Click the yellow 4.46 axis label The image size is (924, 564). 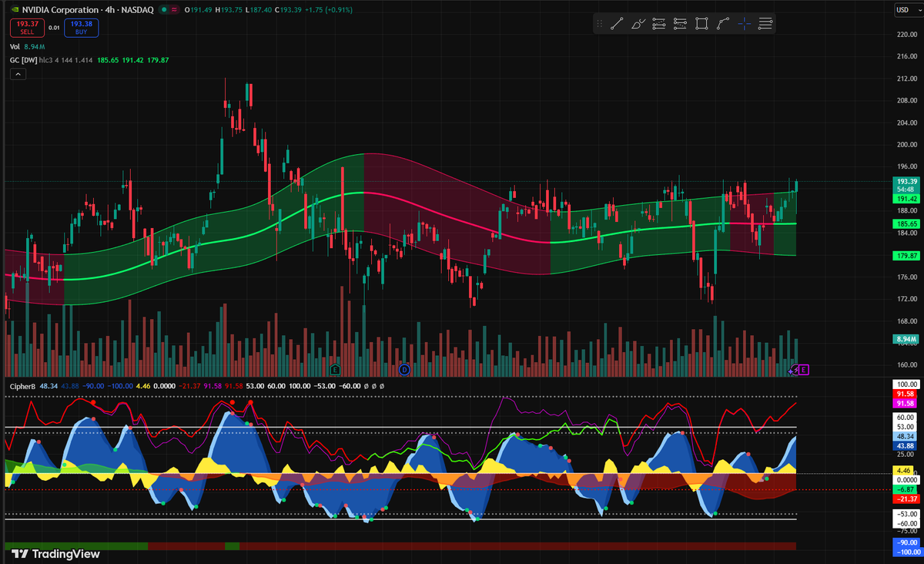tap(905, 469)
